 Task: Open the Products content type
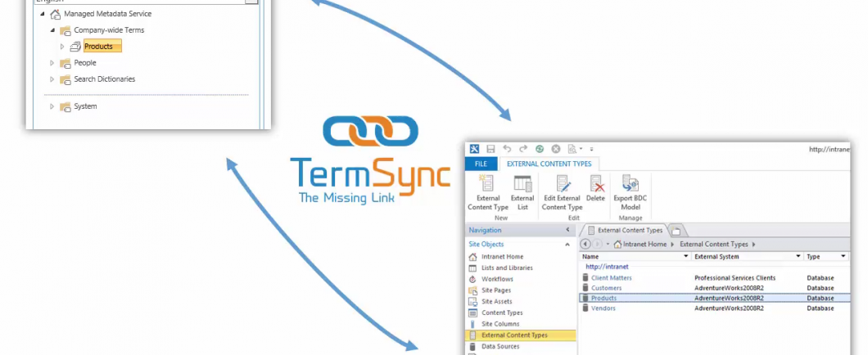pos(604,298)
